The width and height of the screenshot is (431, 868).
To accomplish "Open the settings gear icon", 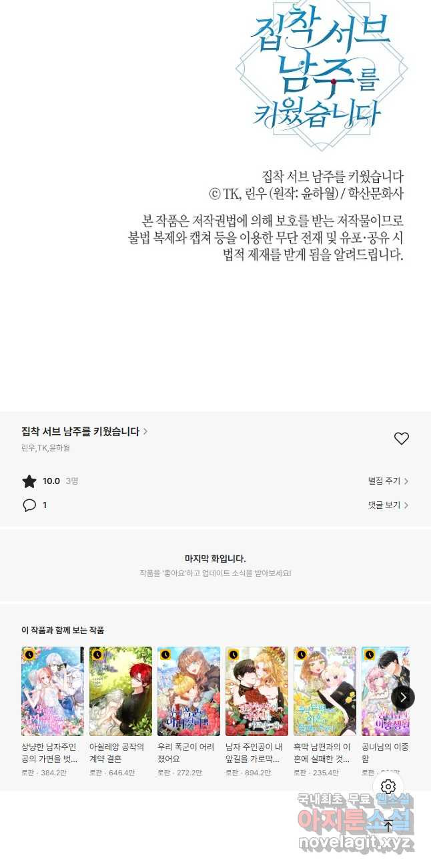I will [388, 787].
